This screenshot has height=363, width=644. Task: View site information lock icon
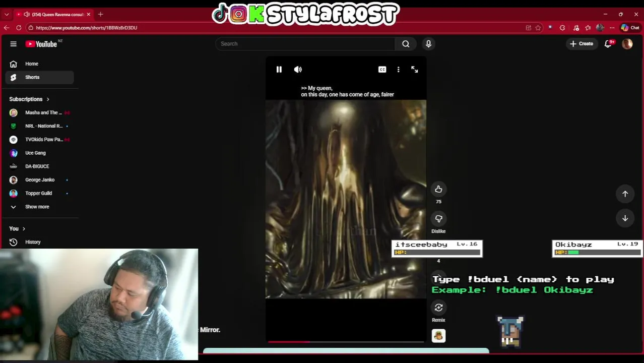31,28
